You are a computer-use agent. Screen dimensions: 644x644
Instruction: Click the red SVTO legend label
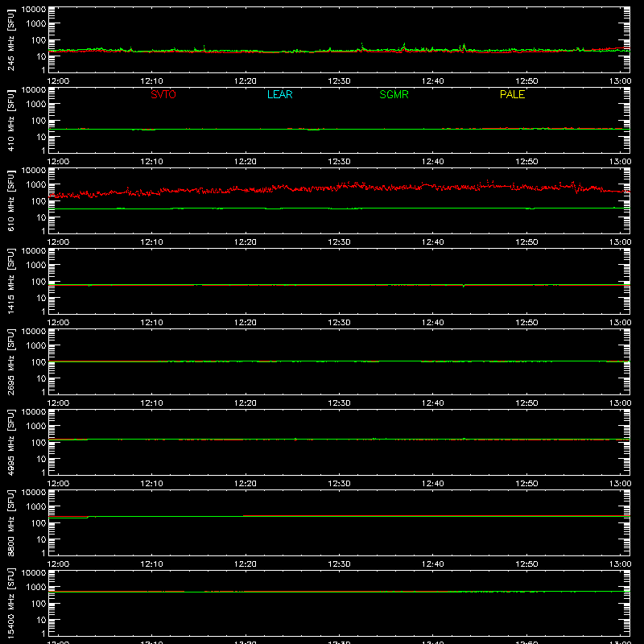click(x=163, y=94)
